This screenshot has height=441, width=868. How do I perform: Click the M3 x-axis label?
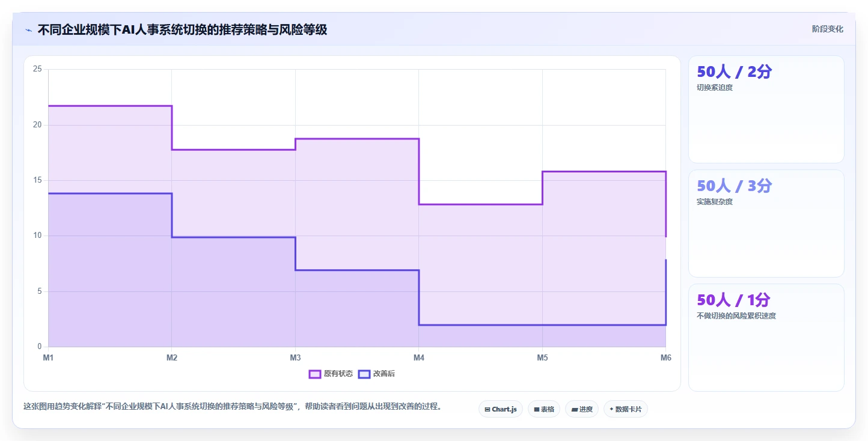coord(295,358)
